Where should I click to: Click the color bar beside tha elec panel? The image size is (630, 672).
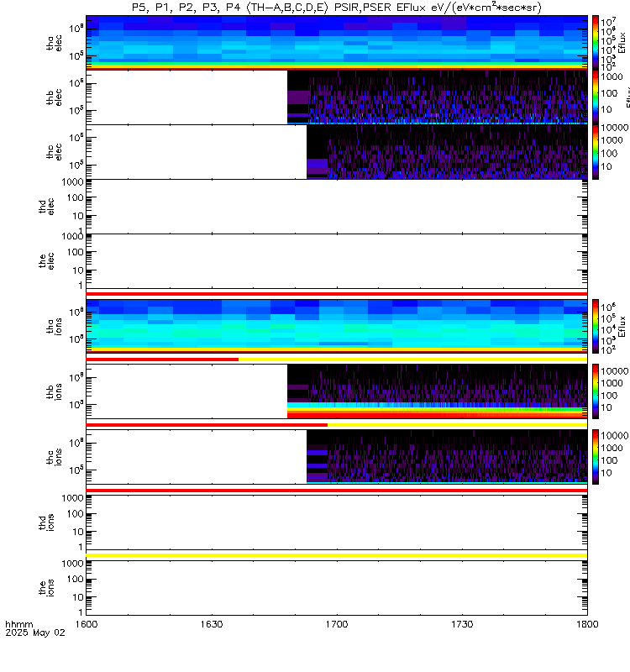coord(596,43)
